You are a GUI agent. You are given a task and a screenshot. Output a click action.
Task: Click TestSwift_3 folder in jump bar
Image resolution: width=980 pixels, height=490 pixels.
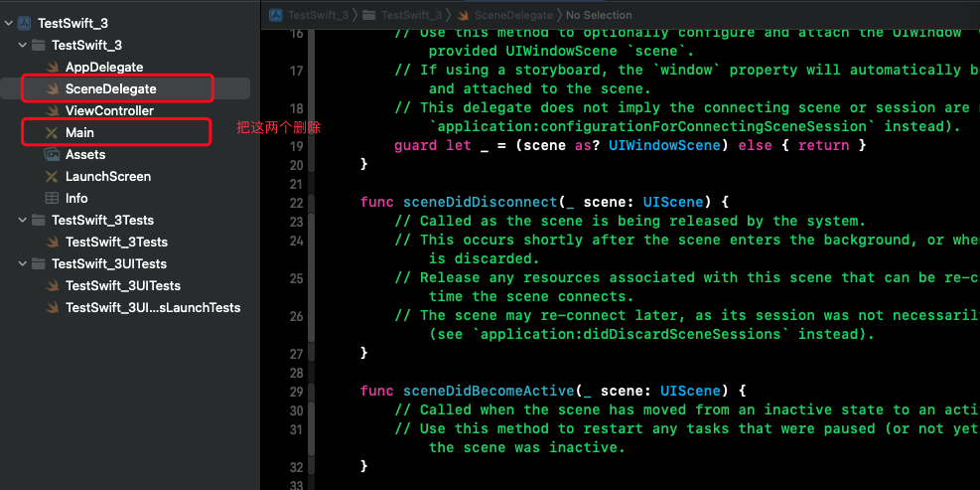pyautogui.click(x=411, y=15)
